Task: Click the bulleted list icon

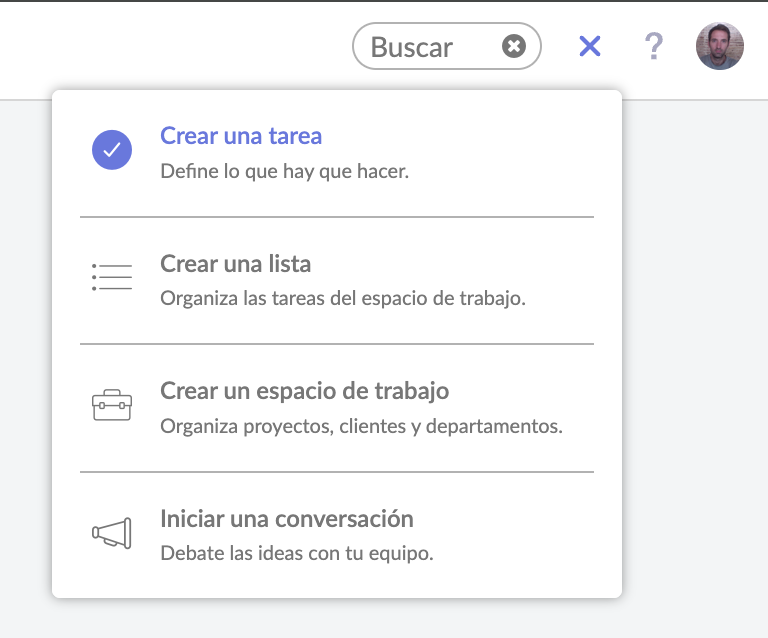Action: [112, 277]
